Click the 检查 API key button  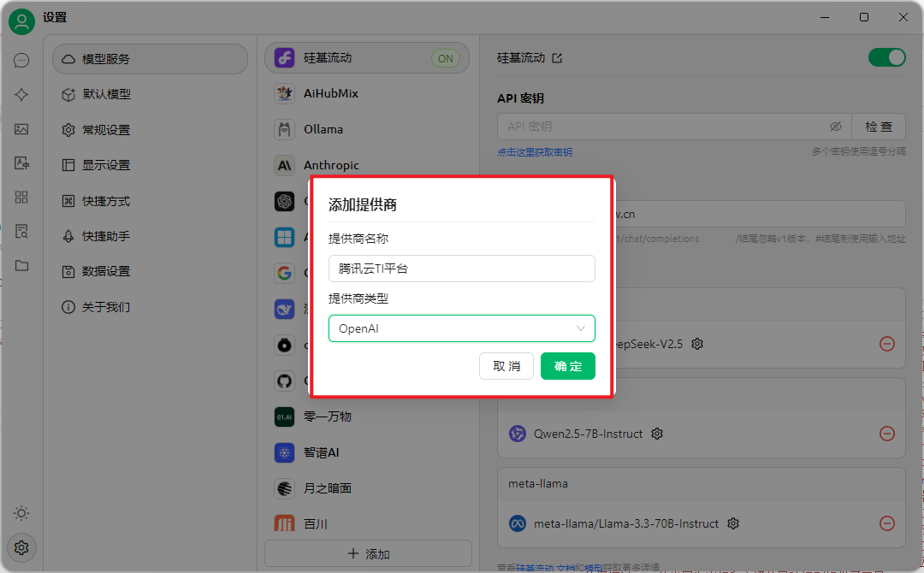pos(879,127)
